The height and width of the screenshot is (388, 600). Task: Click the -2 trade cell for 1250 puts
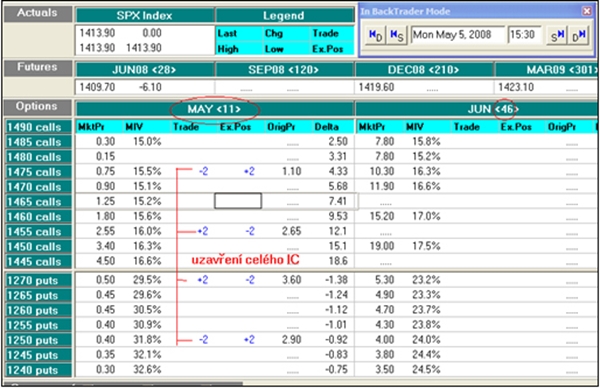point(204,340)
